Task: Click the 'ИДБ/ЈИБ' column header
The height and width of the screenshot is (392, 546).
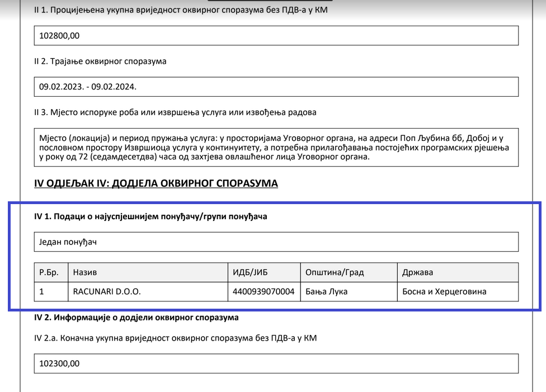Action: click(264, 272)
